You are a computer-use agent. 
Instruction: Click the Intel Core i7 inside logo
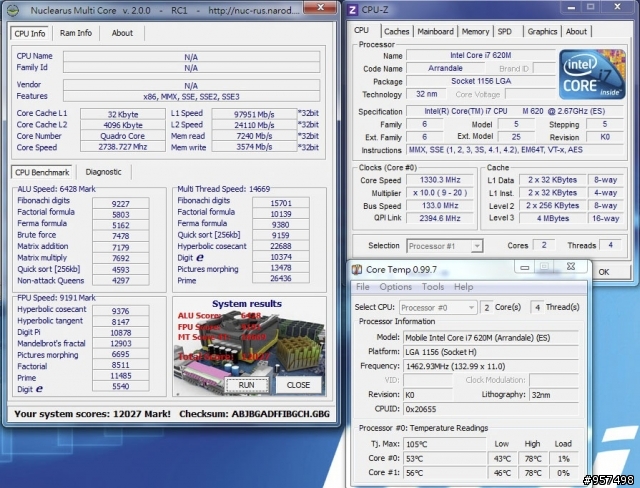(592, 74)
